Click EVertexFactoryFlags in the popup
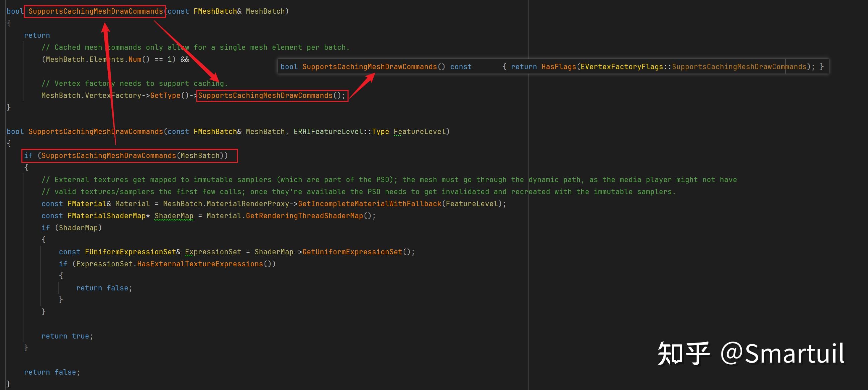Screen dimensions: 868x390 (x=621, y=67)
